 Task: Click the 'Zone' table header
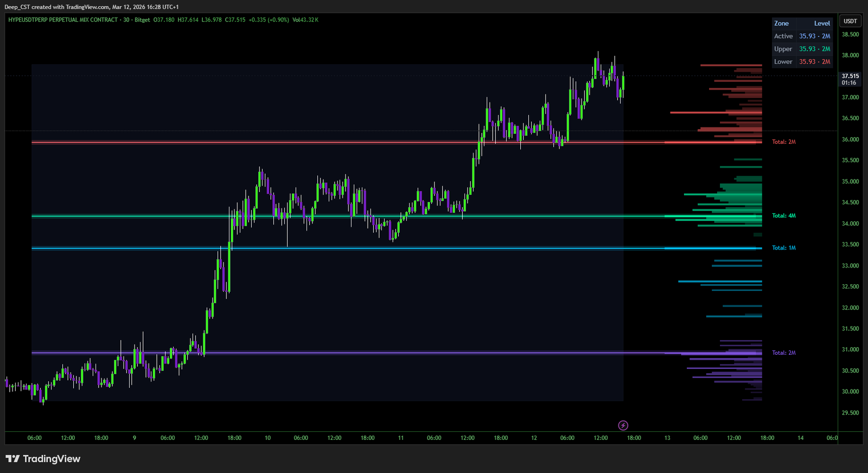[781, 23]
